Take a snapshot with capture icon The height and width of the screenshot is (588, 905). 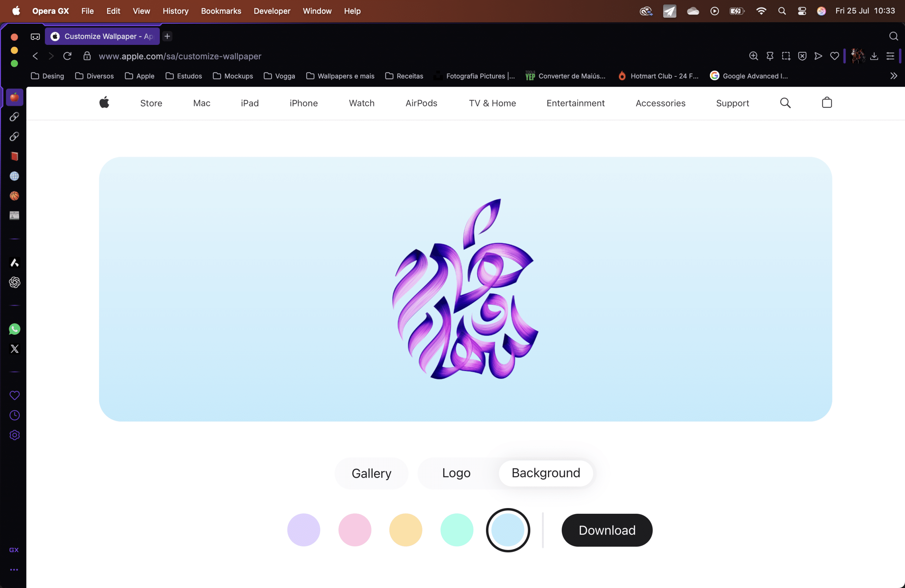786,56
